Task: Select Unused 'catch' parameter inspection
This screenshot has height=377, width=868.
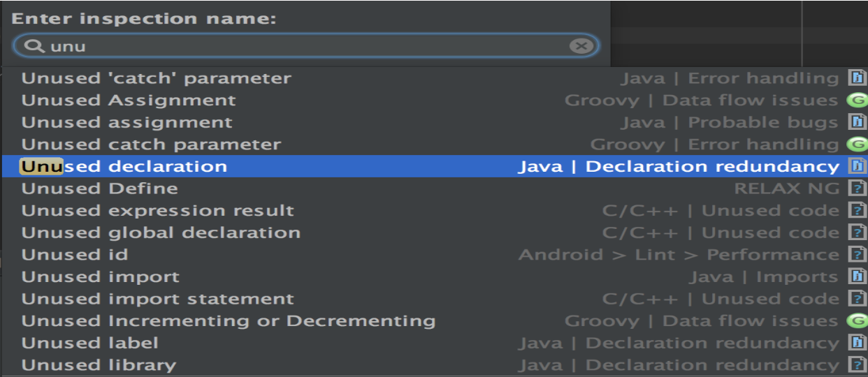Action: [x=157, y=78]
